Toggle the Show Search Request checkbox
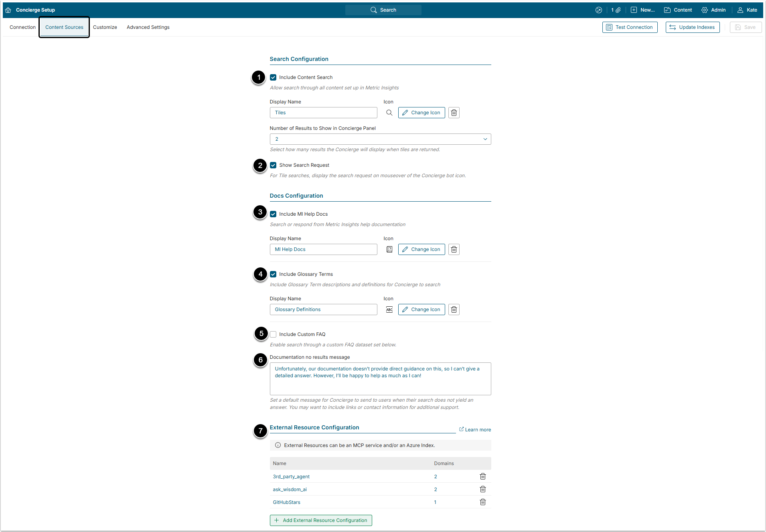The image size is (766, 532). [x=273, y=165]
